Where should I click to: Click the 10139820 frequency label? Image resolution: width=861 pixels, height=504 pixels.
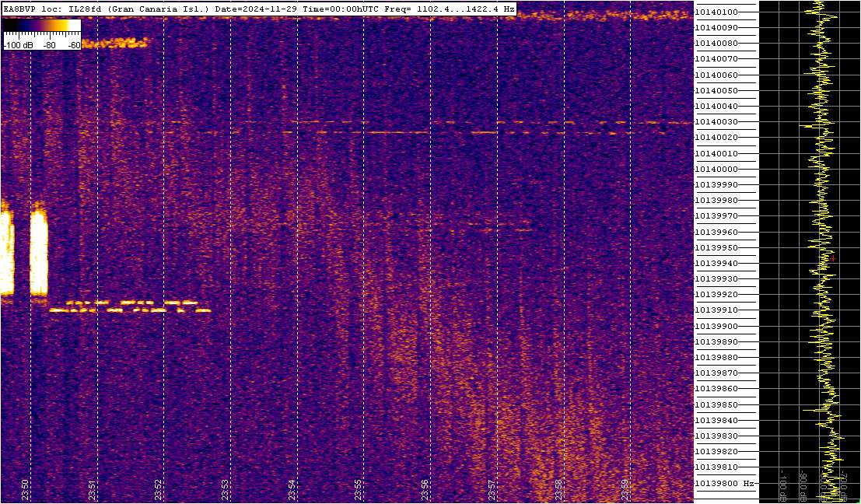coord(716,452)
